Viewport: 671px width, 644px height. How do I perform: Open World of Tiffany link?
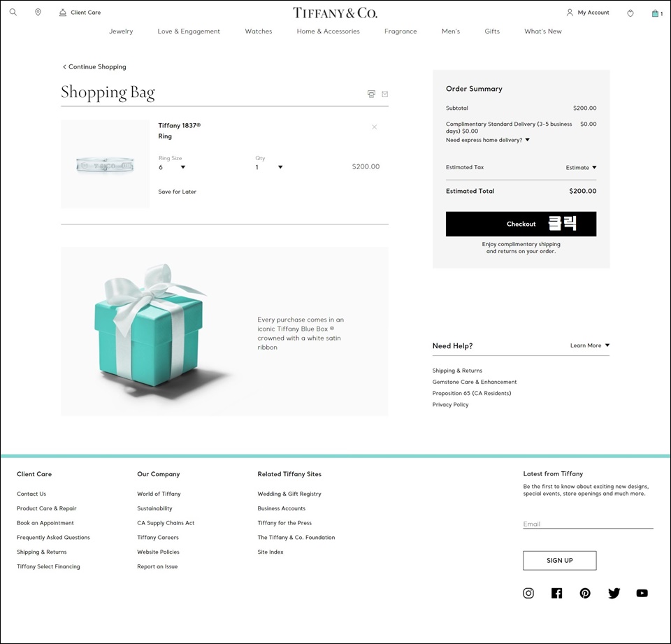(159, 494)
